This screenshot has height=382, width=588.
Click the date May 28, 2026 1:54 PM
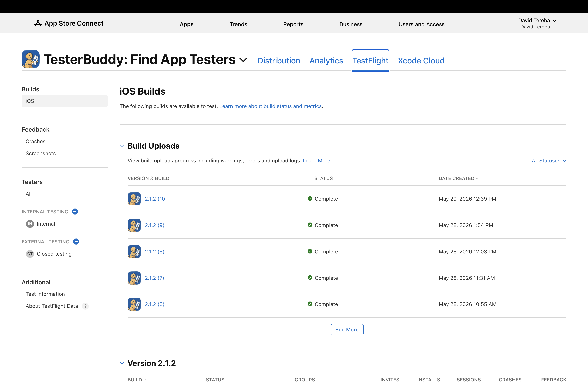[466, 225]
